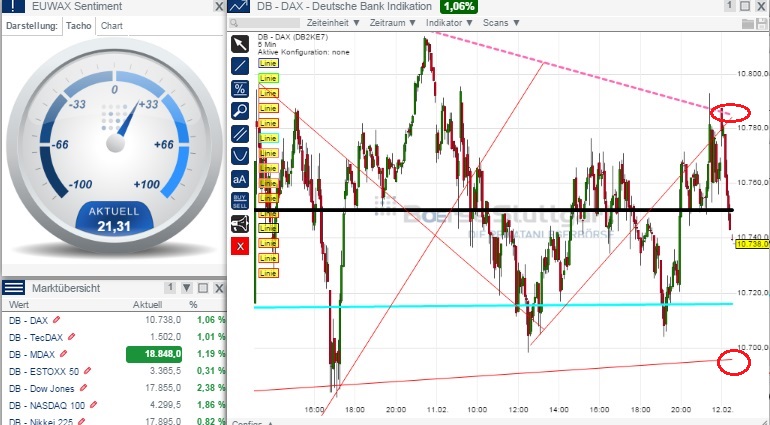Click the yellow 10.738,0 price label on axis
Image resolution: width=770 pixels, height=425 pixels.
pyautogui.click(x=752, y=244)
